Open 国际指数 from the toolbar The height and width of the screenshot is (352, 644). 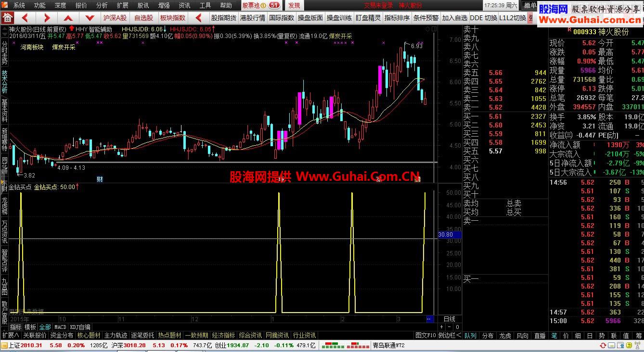click(282, 18)
